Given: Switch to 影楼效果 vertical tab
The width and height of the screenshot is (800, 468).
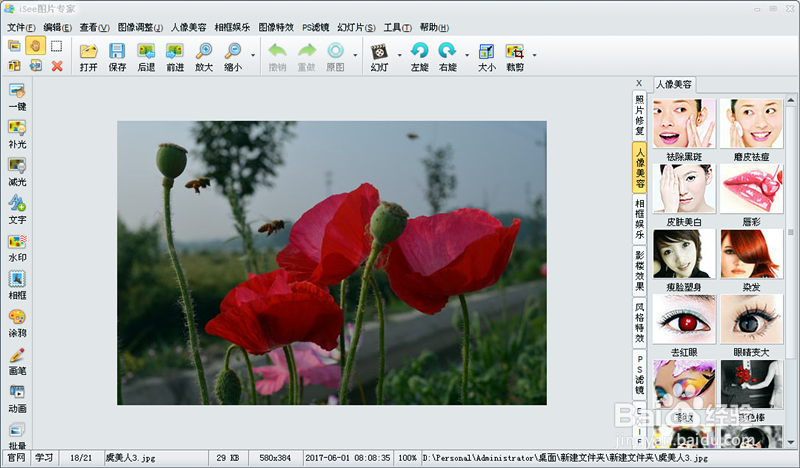Looking at the screenshot, I should (639, 270).
